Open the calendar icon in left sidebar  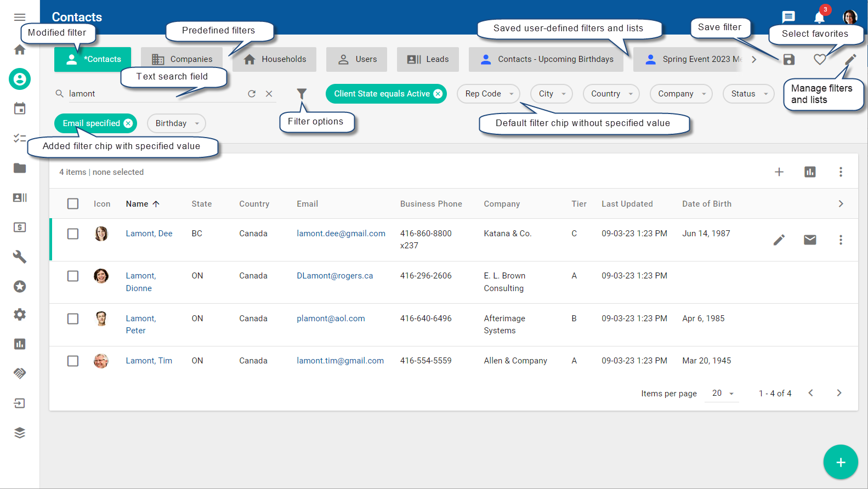coord(20,109)
